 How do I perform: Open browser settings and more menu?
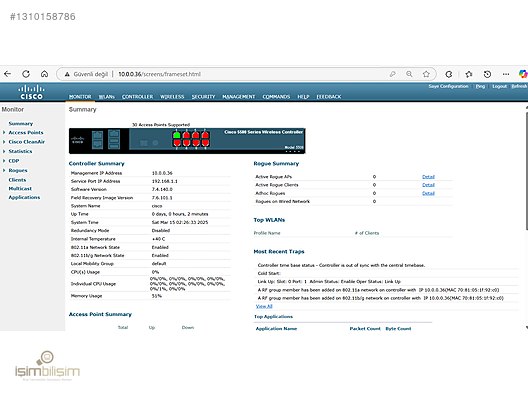(506, 74)
